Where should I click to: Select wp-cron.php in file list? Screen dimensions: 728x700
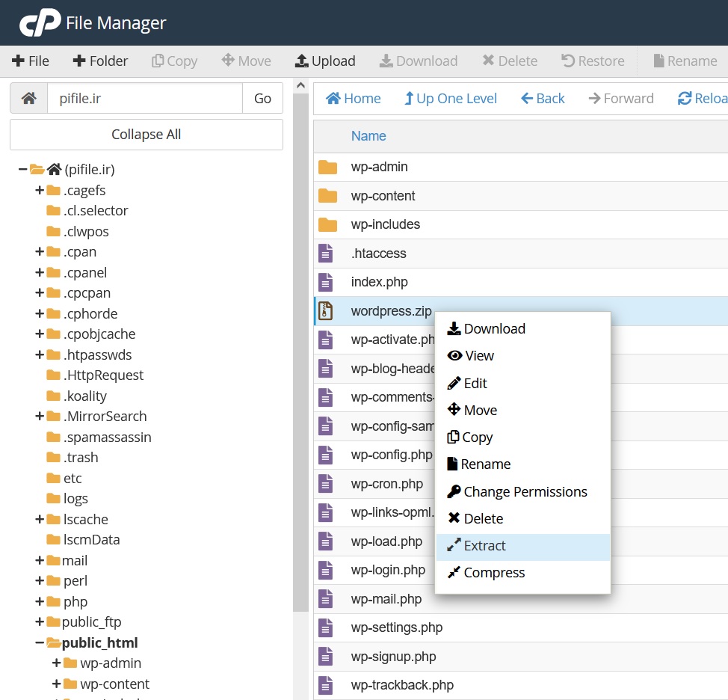coord(386,484)
